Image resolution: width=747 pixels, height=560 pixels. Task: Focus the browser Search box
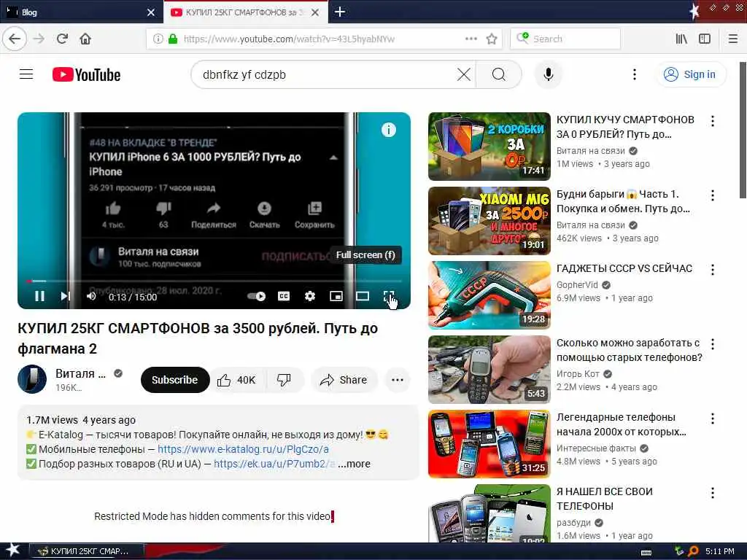click(565, 39)
